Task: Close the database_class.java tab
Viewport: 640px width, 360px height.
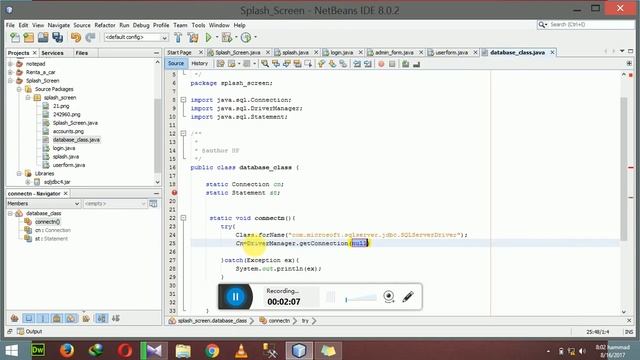Action: 552,53
